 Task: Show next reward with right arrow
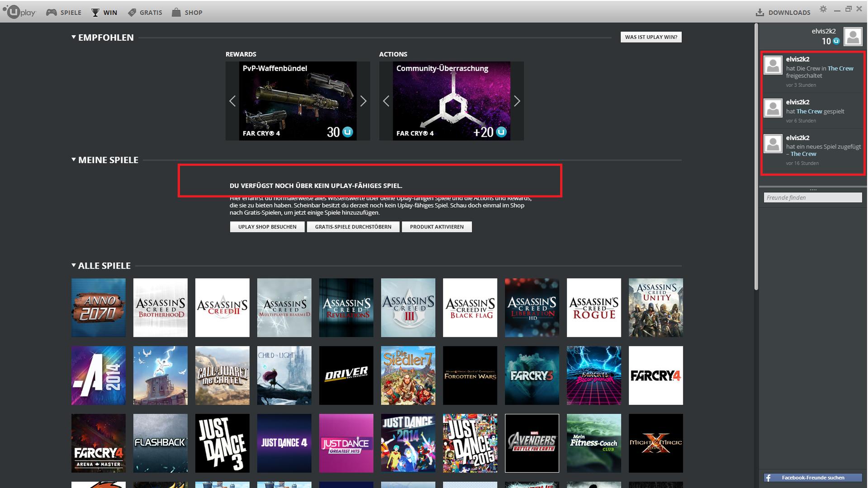[x=363, y=101]
